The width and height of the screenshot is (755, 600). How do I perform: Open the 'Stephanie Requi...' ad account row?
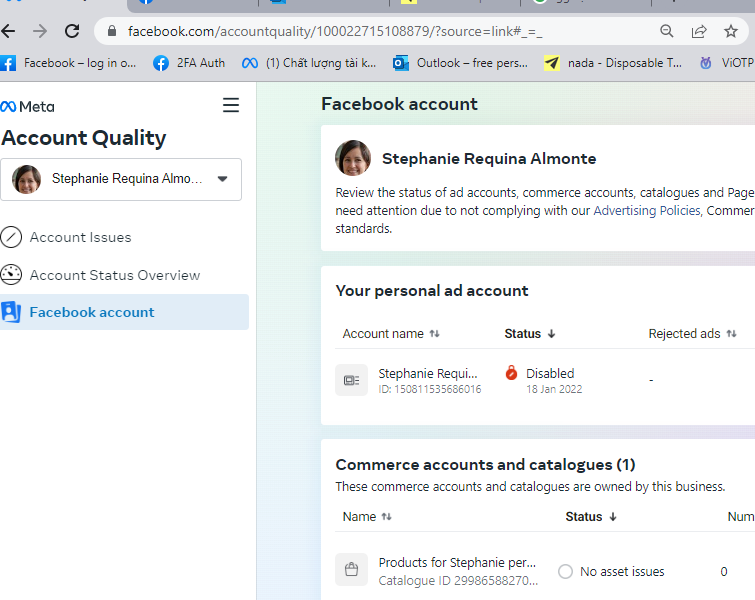[x=428, y=374]
